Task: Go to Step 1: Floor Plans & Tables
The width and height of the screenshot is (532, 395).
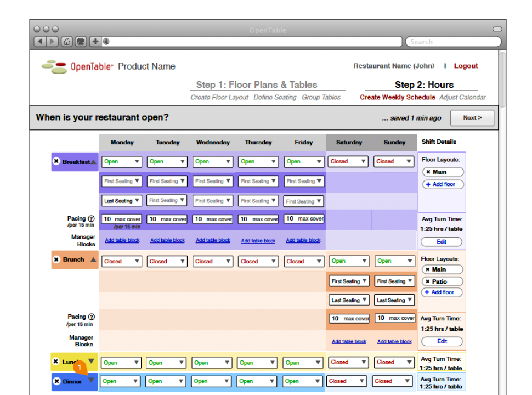Action: [257, 85]
